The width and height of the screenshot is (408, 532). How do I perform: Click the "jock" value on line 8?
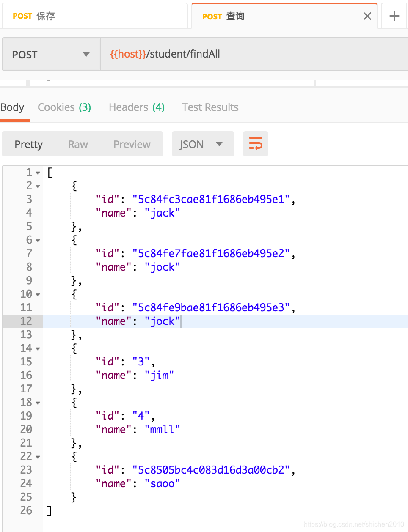point(162,267)
